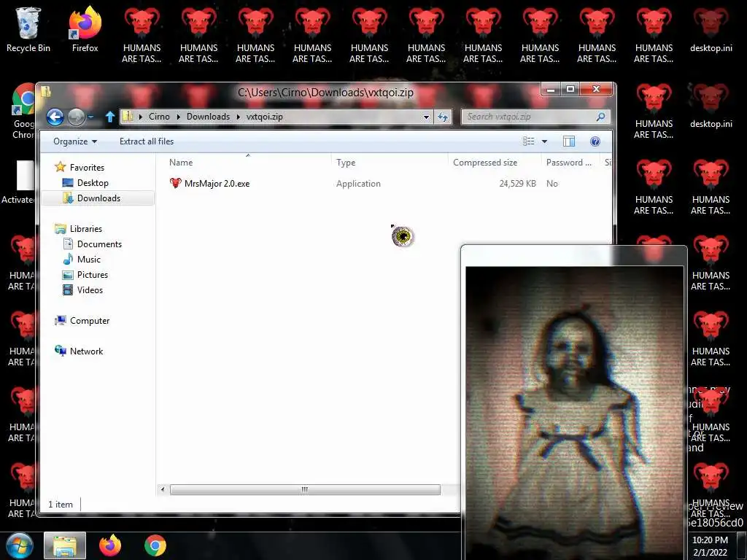The image size is (747, 560).
Task: Open Documents library in navigation pane
Action: coord(99,244)
